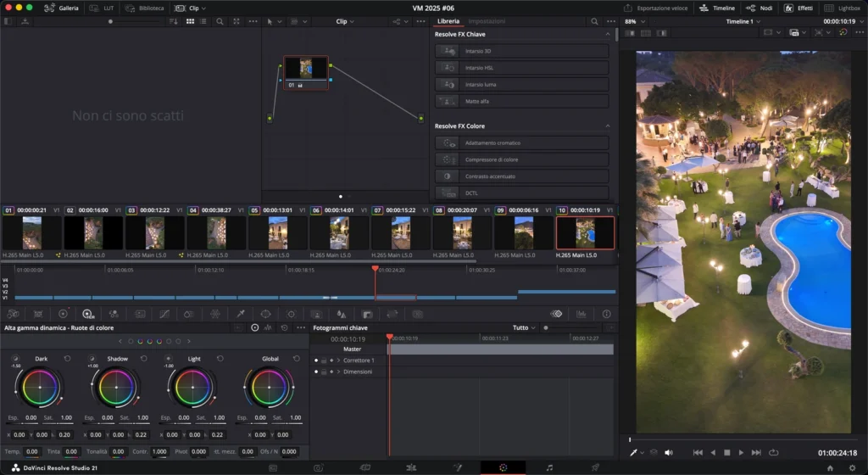This screenshot has width=868, height=475.
Task: Open the RGB mixer palette icon
Action: point(114,314)
